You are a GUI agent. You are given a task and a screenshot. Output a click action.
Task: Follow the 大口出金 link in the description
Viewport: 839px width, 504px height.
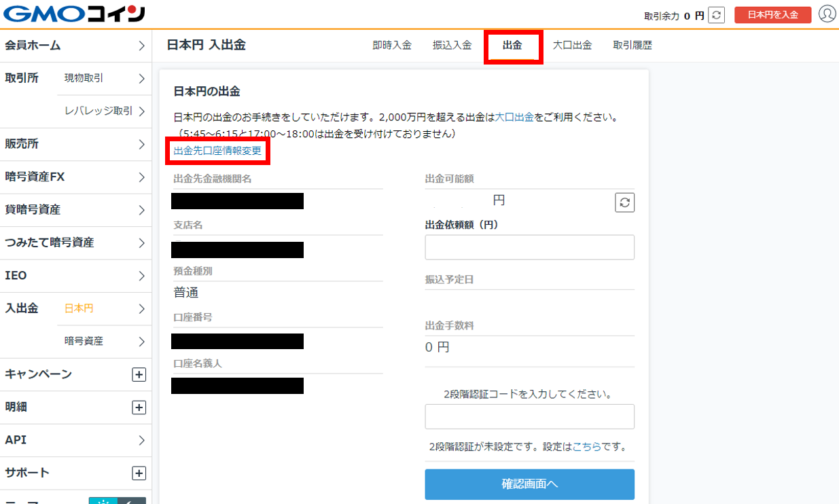(x=514, y=118)
